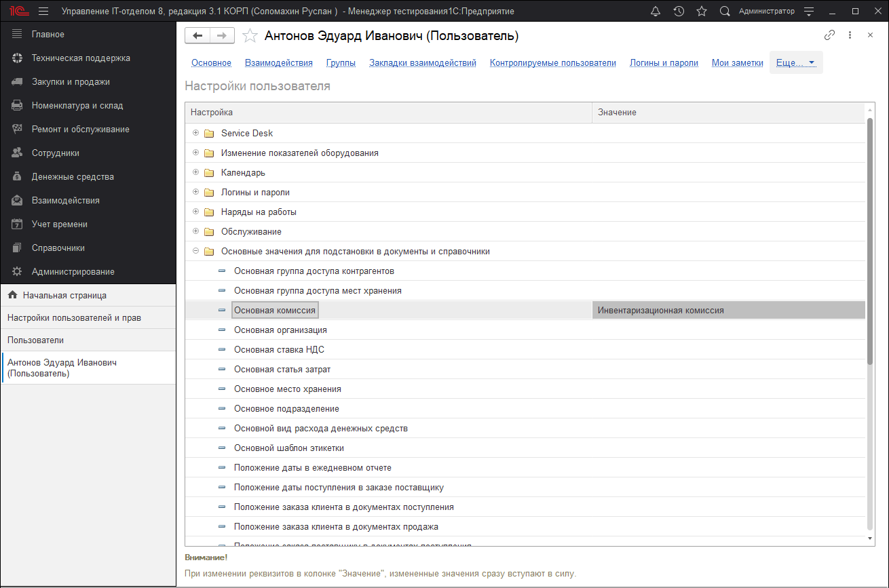
Task: Collapse Основные значения для подстановки folder
Action: click(196, 251)
